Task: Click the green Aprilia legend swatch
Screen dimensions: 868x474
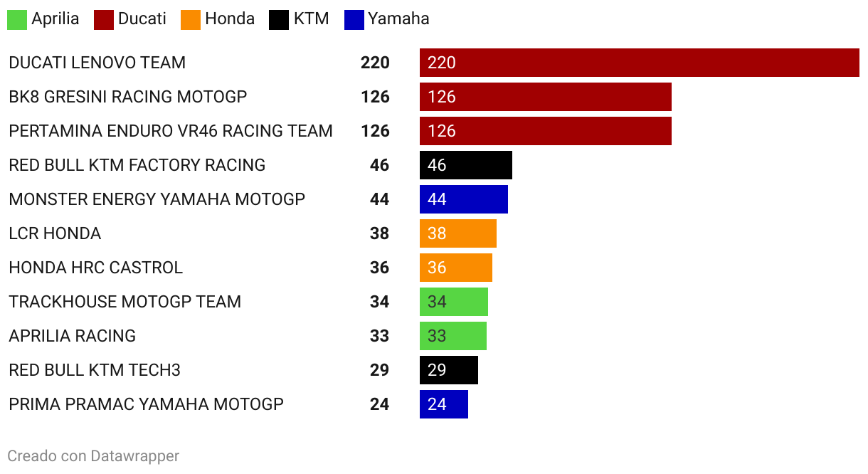Action: tap(17, 19)
